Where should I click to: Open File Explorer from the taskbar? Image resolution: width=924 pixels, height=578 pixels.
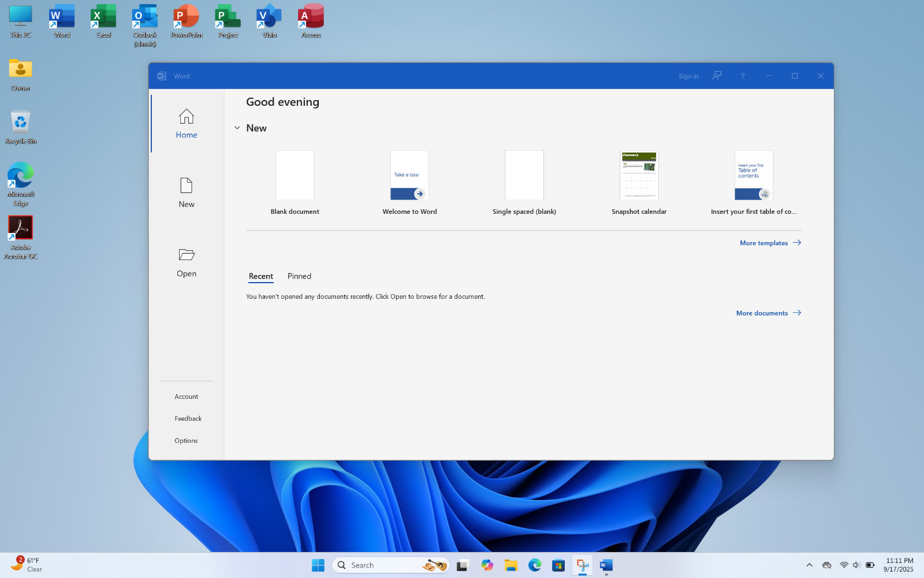[x=511, y=565]
